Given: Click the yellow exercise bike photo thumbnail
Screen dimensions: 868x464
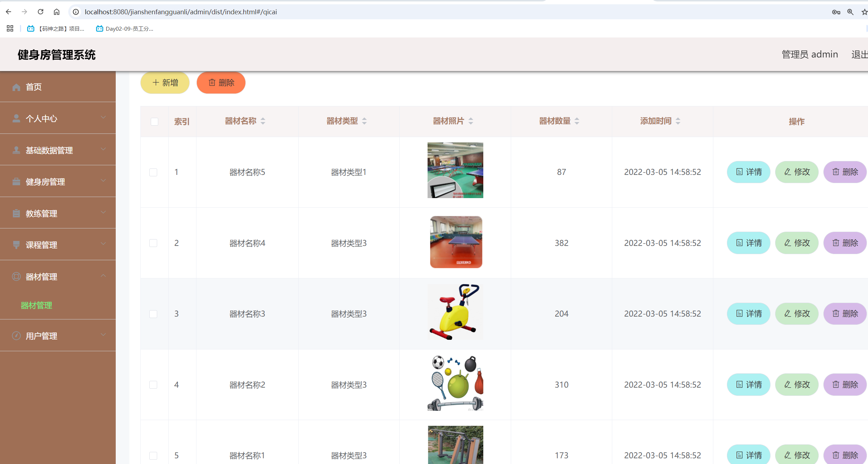Looking at the screenshot, I should point(455,312).
